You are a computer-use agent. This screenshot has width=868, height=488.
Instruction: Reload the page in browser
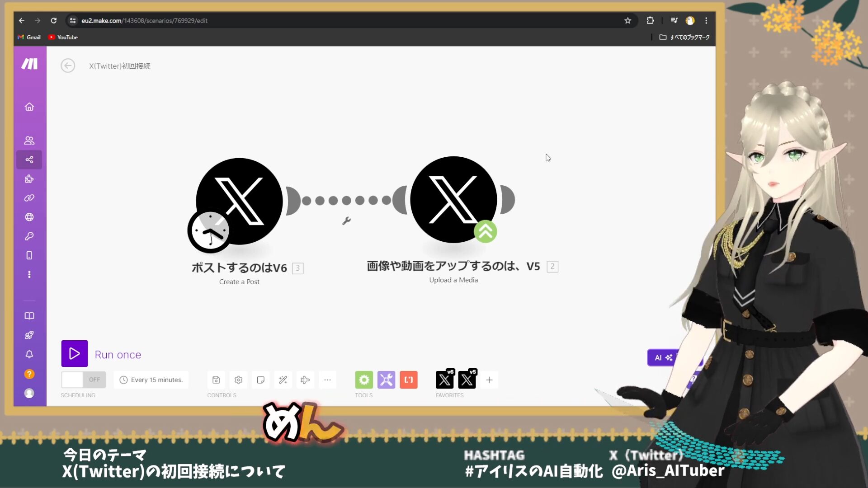pyautogui.click(x=54, y=20)
